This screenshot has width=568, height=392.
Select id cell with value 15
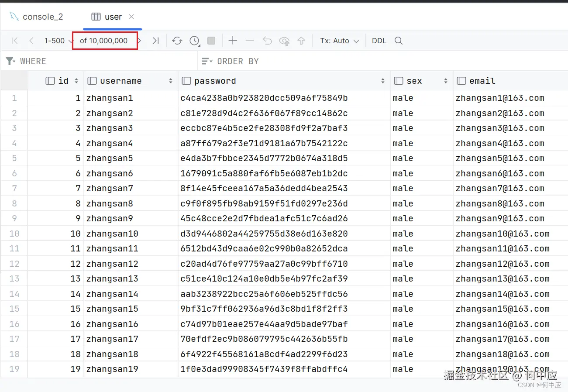[x=56, y=309]
